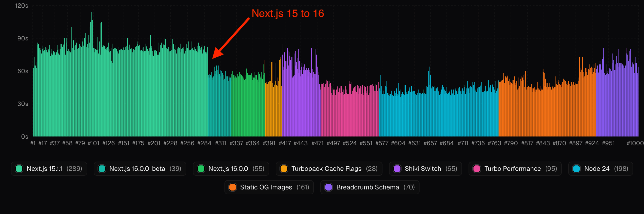Click the 90s y-axis label
This screenshot has height=214, width=644.
tap(23, 38)
